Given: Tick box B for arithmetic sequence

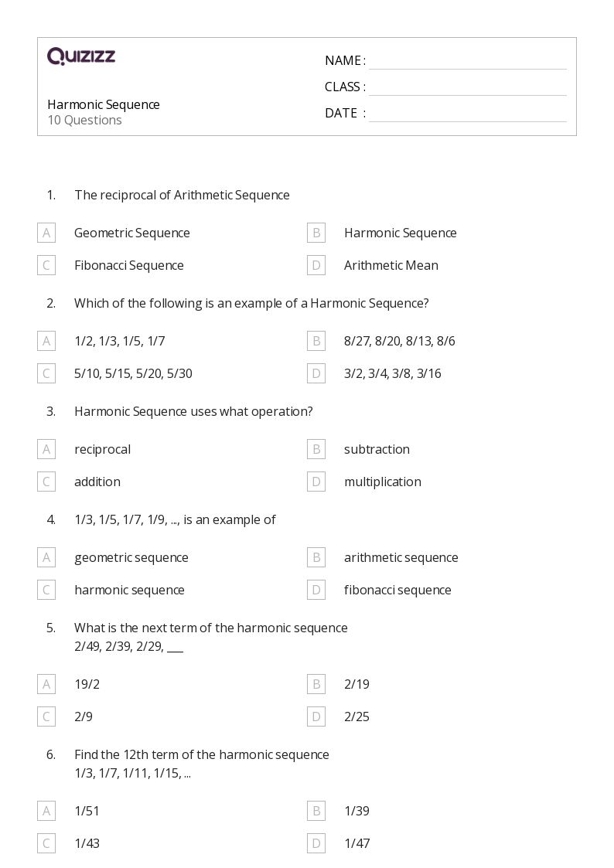Looking at the screenshot, I should tap(316, 557).
